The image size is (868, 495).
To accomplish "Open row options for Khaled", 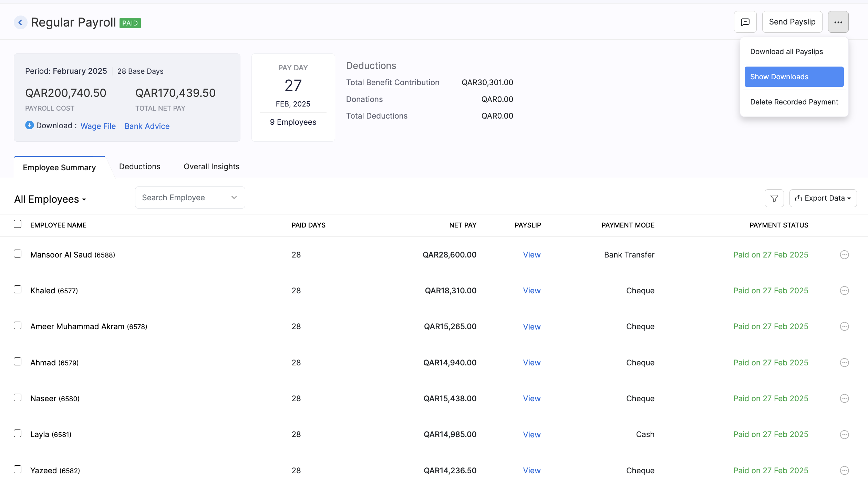I will point(844,291).
